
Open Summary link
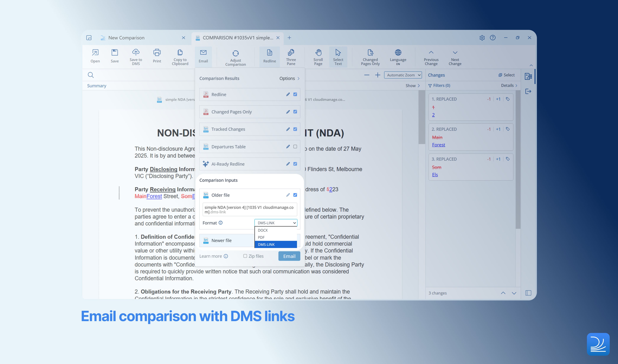pos(97,86)
